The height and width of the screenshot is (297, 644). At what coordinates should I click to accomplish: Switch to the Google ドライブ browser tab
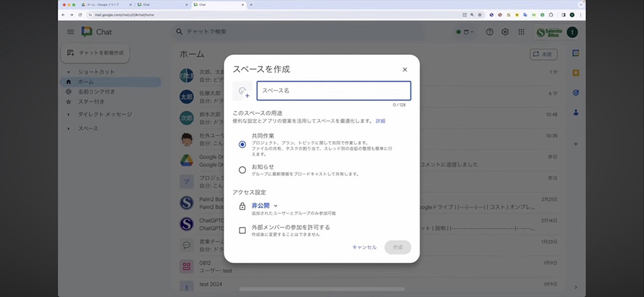[x=106, y=5]
